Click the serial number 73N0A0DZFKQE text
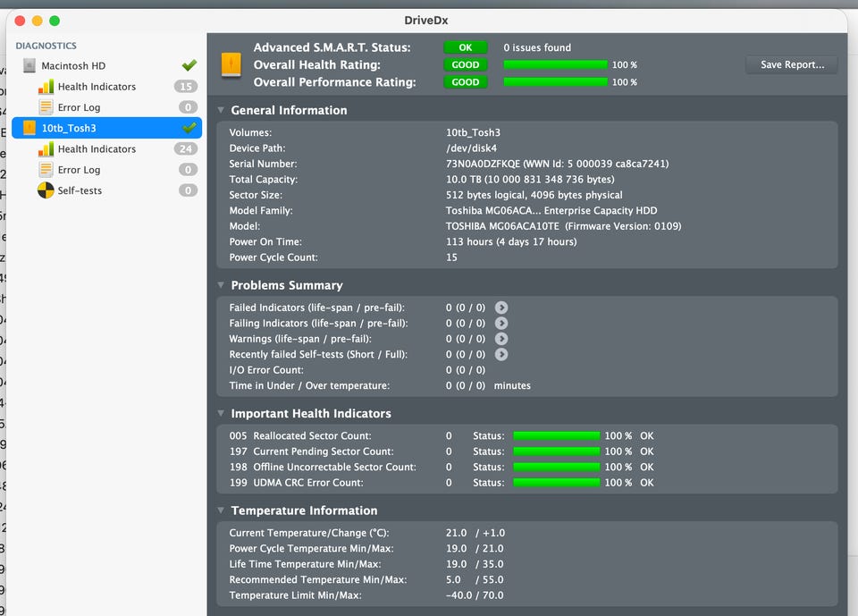 (484, 164)
